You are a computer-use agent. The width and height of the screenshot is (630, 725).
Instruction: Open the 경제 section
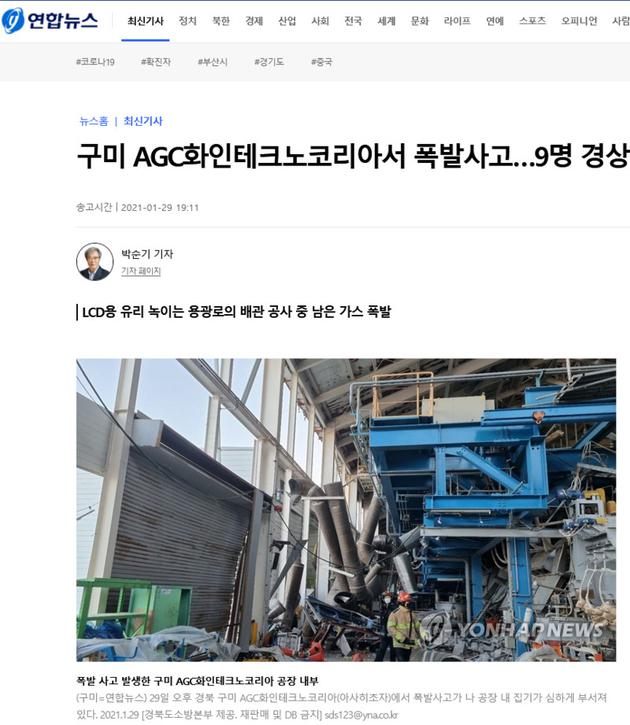[x=254, y=21]
